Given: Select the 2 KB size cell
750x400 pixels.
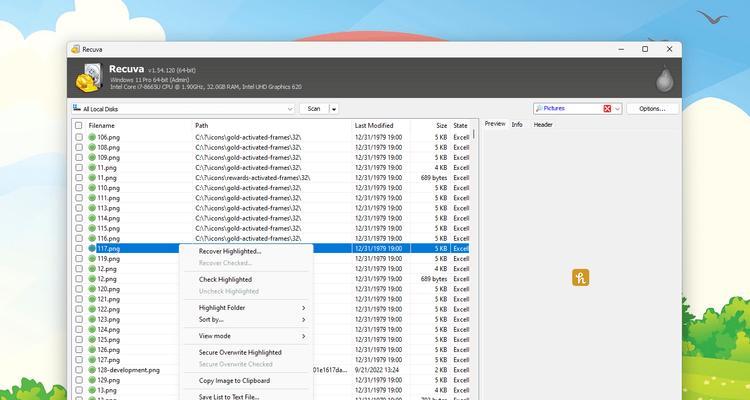Looking at the screenshot, I should 441,370.
